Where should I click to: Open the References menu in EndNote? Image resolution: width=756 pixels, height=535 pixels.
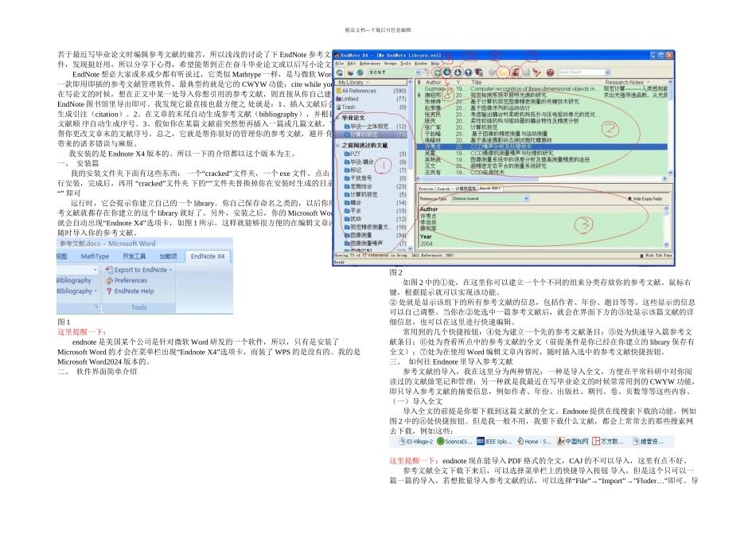(x=370, y=64)
